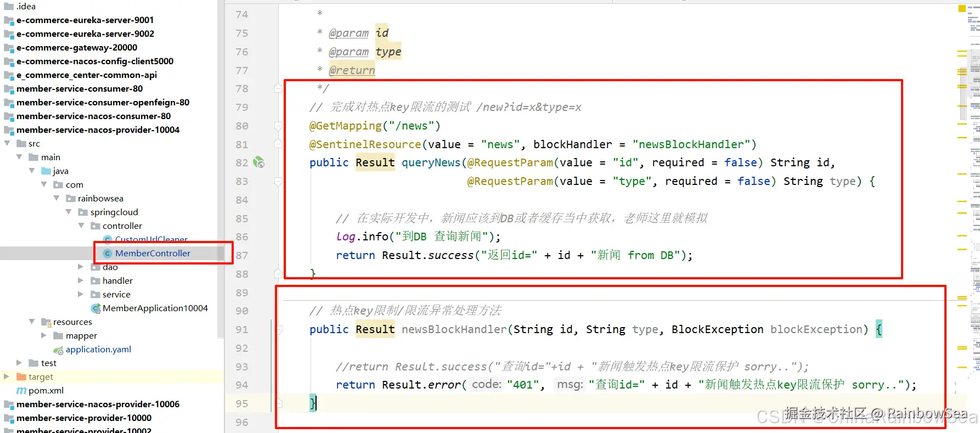Select member-service-consumer-openfeign-80 module
The width and height of the screenshot is (980, 433).
(x=103, y=103)
